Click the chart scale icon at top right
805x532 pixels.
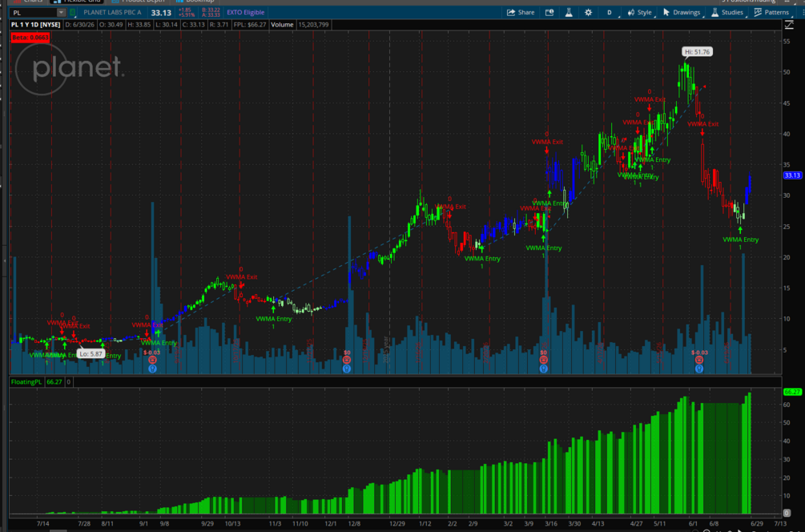[789, 25]
